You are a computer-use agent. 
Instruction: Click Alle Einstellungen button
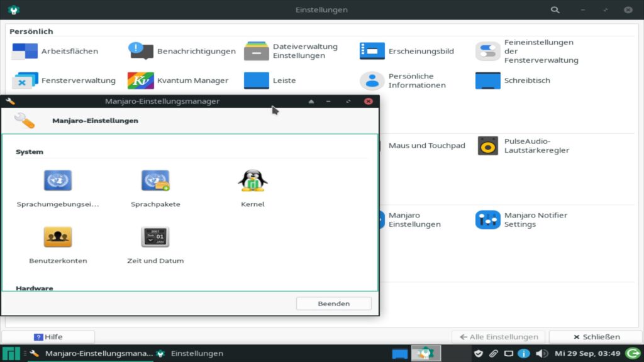498,337
